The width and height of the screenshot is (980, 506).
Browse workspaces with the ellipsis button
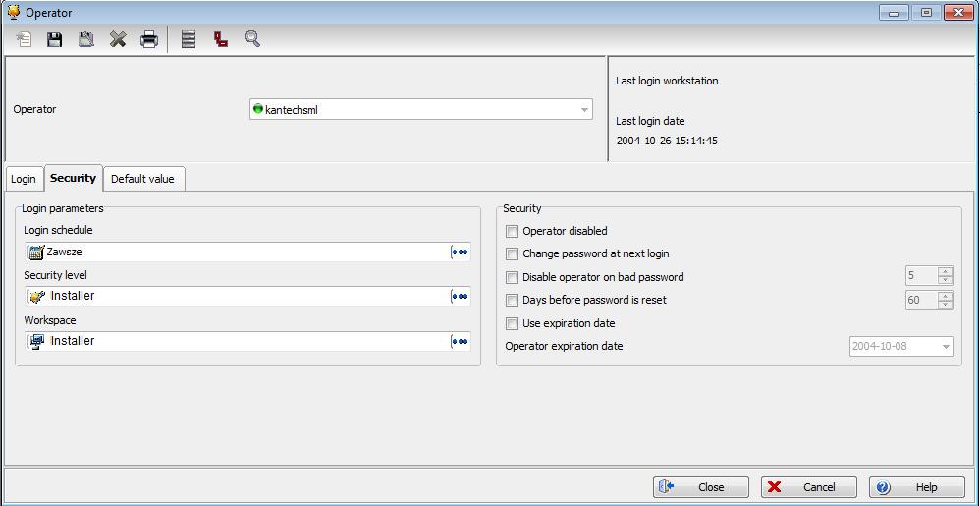pyautogui.click(x=460, y=342)
